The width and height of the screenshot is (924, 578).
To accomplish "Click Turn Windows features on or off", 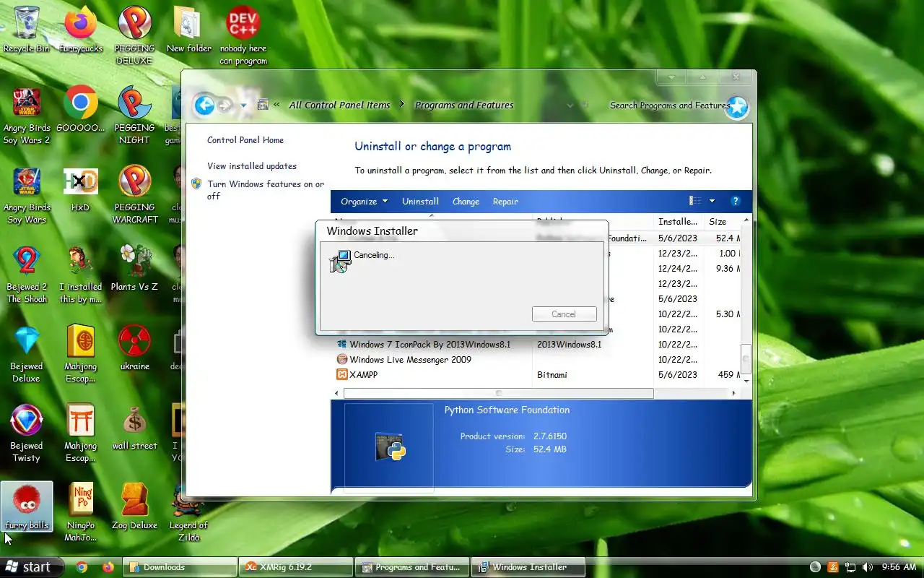I will click(x=265, y=190).
